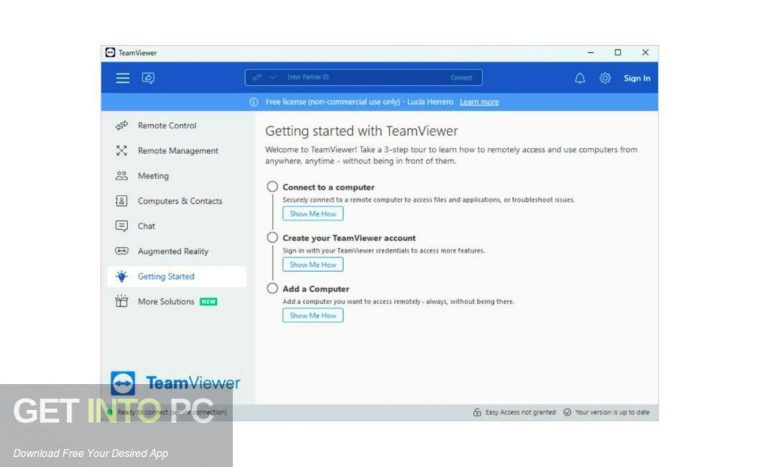The image size is (768, 467).
Task: Expand the connection mode dropdown arrow
Action: (273, 77)
